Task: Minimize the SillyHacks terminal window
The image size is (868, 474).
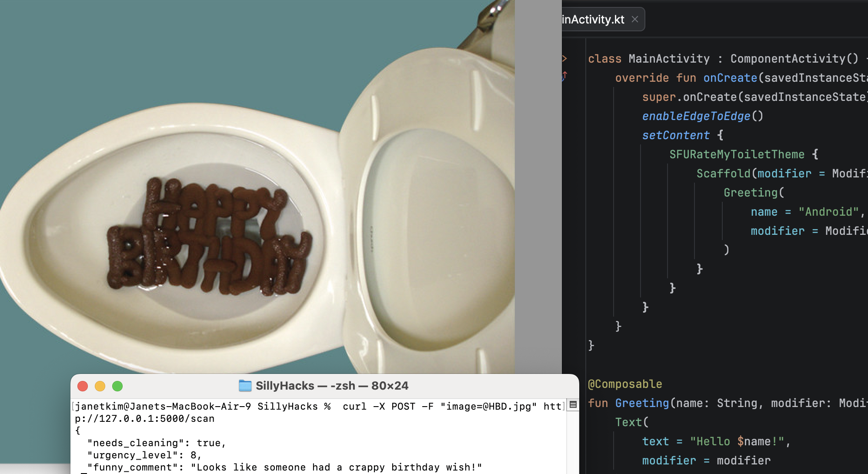Action: [100, 386]
